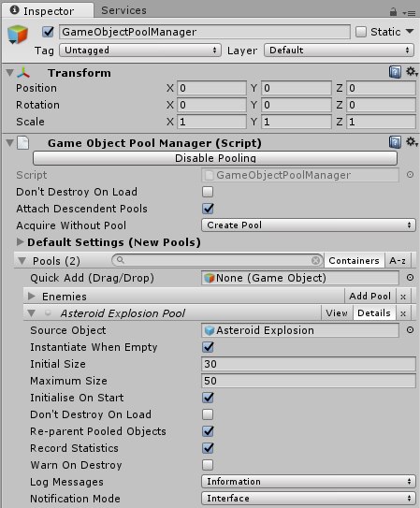Click the Initial Size field showing 30
The height and width of the screenshot is (508, 420).
coord(309,364)
